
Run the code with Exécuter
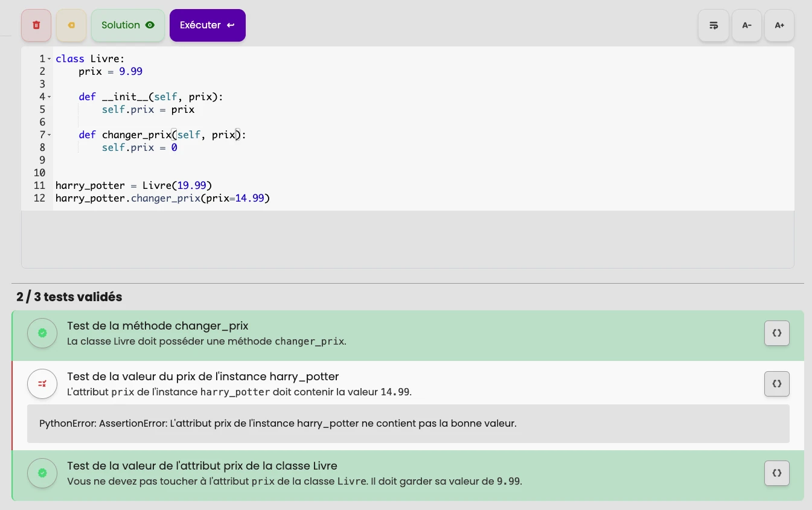208,25
